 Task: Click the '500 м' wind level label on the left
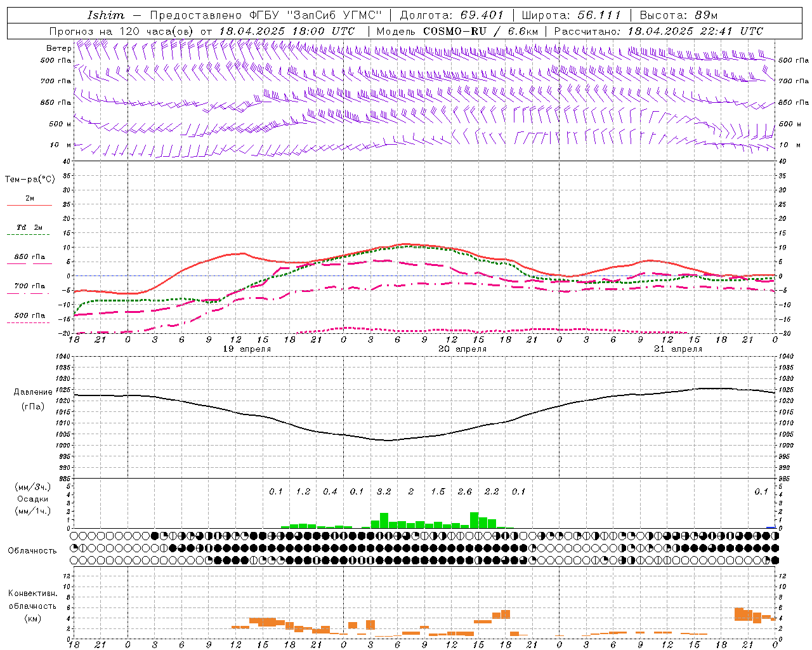[60, 124]
